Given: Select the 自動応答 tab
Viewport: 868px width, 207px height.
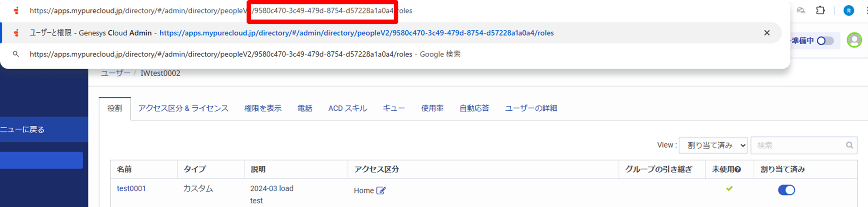Looking at the screenshot, I should 474,108.
